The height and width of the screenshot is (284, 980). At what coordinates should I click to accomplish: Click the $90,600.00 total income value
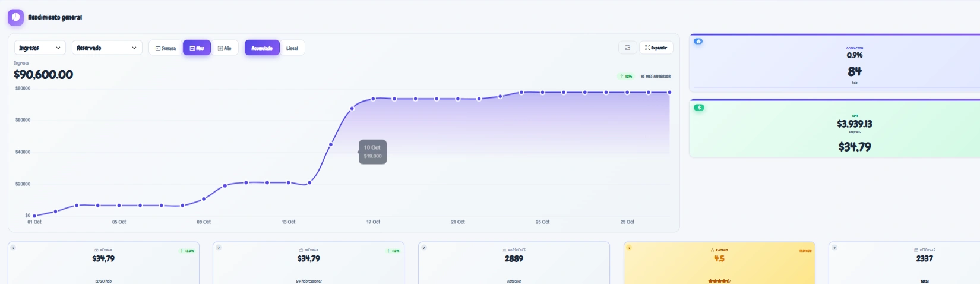43,75
